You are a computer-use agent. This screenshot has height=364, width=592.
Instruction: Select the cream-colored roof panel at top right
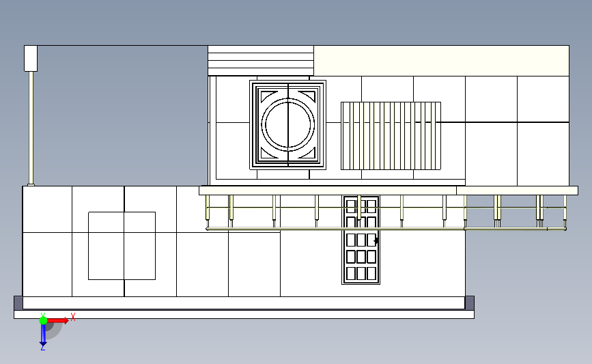(441, 61)
